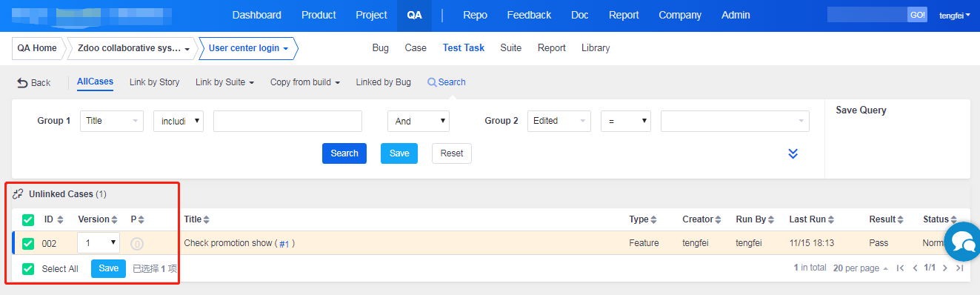Click the priority circle icon on case 002

pos(137,243)
